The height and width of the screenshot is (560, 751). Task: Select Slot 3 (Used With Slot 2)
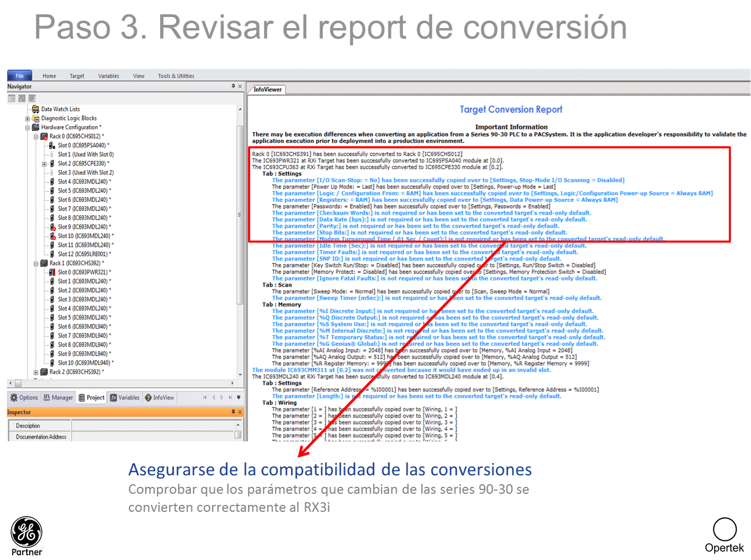(x=86, y=172)
